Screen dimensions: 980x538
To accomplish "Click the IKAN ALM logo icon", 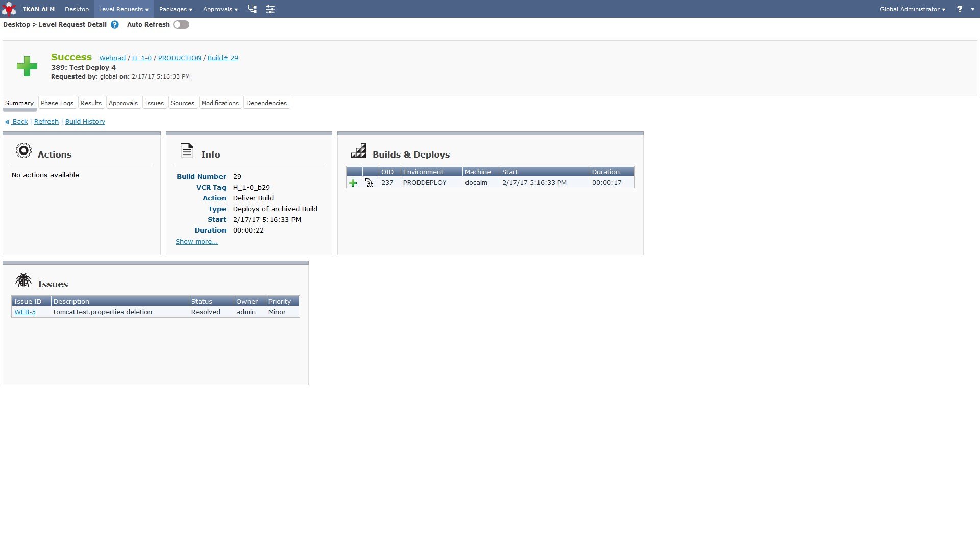I will [x=9, y=9].
